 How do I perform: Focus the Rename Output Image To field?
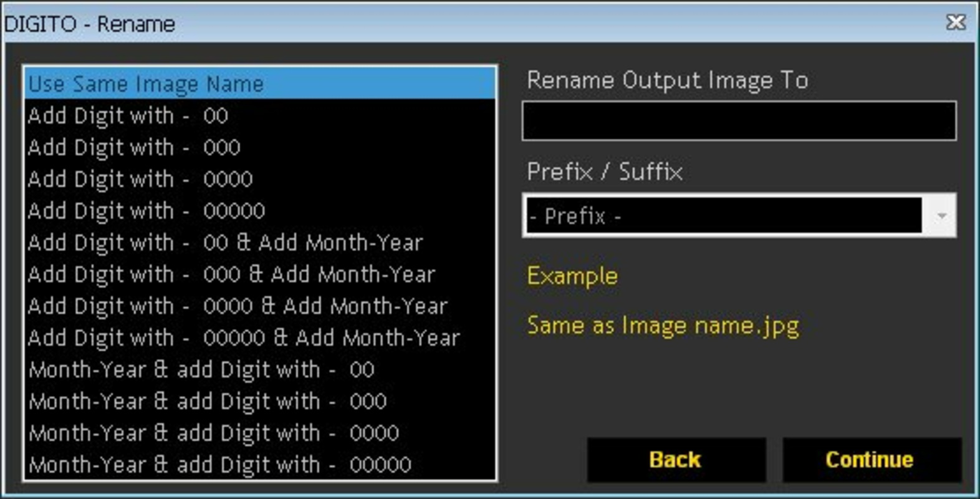(739, 120)
